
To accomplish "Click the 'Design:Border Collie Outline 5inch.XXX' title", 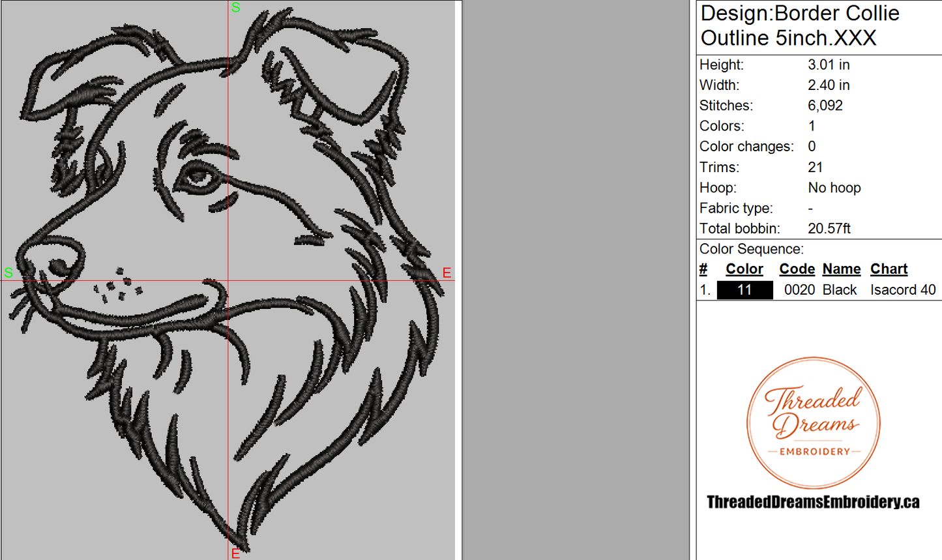I will pyautogui.click(x=800, y=25).
